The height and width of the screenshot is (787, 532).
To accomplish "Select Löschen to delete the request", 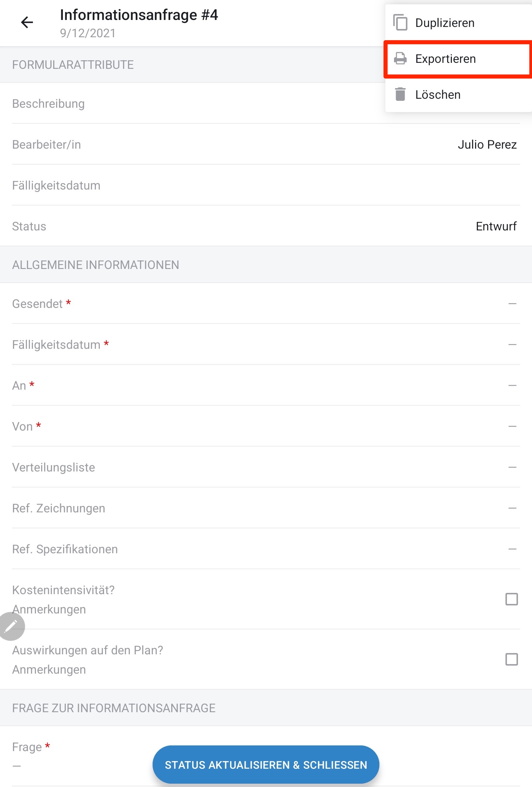I will [x=438, y=94].
